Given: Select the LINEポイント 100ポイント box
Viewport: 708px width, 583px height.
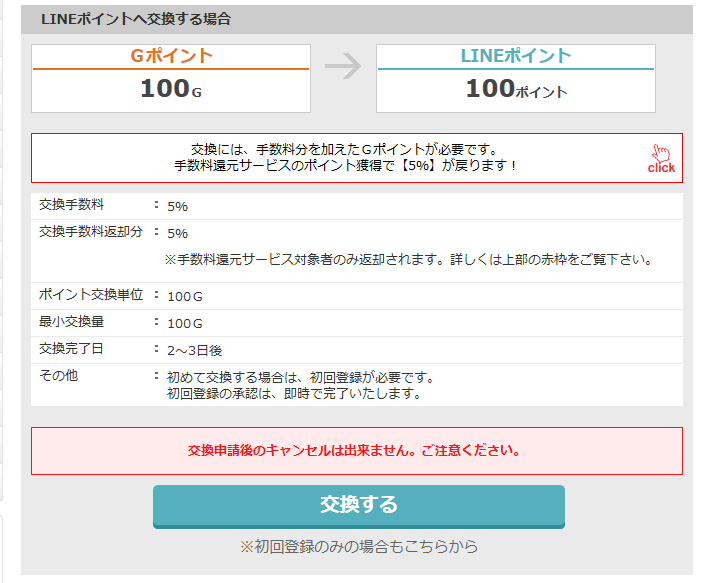Looking at the screenshot, I should [516, 78].
